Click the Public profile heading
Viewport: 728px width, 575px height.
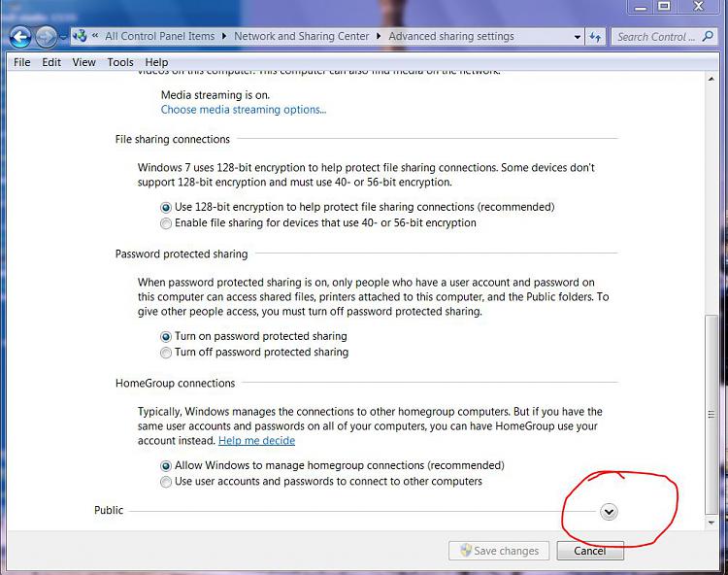point(109,510)
